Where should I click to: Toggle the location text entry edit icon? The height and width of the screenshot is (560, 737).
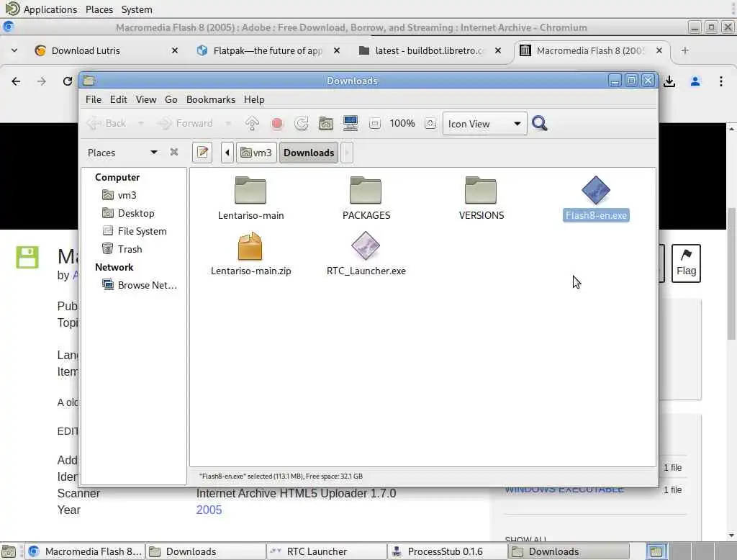tap(202, 153)
